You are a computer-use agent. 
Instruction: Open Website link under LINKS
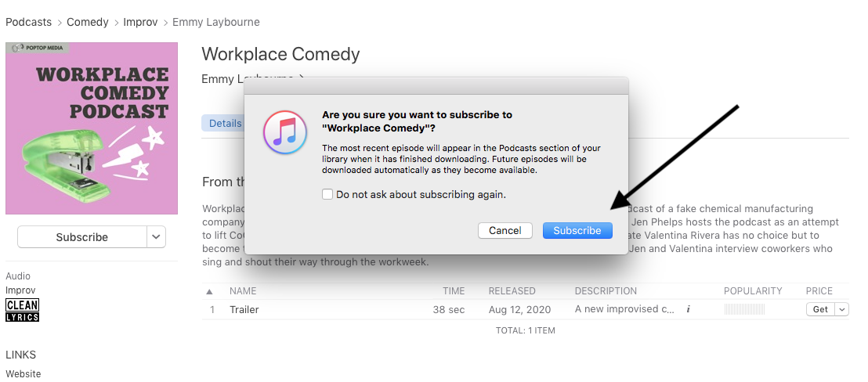click(x=24, y=373)
